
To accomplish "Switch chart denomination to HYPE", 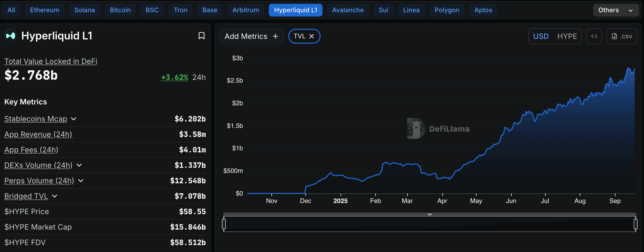I will (x=567, y=36).
